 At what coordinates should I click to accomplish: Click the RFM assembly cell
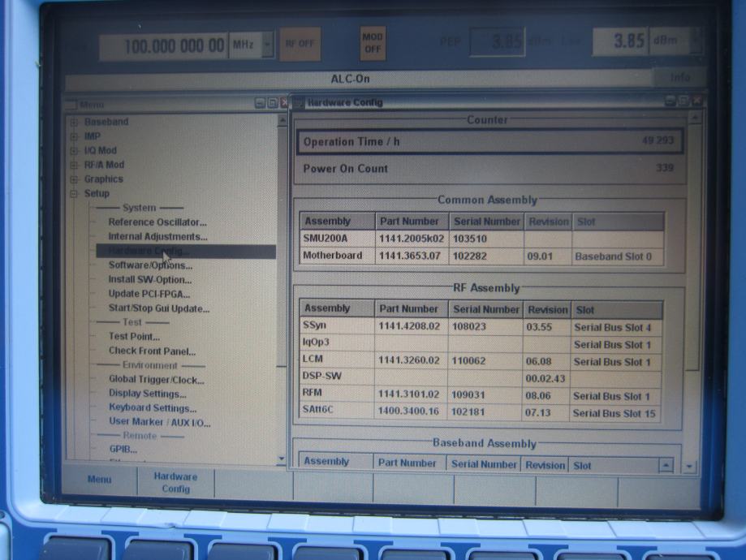(x=338, y=394)
